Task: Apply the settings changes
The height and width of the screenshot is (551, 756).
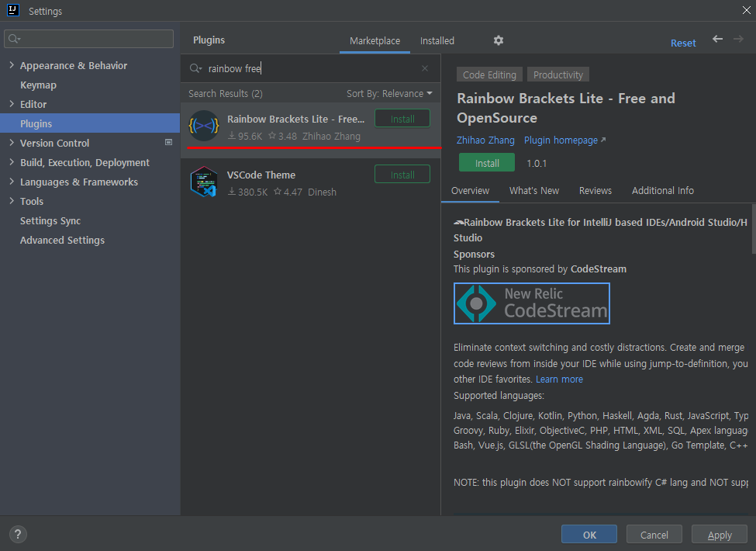Action: tap(720, 535)
